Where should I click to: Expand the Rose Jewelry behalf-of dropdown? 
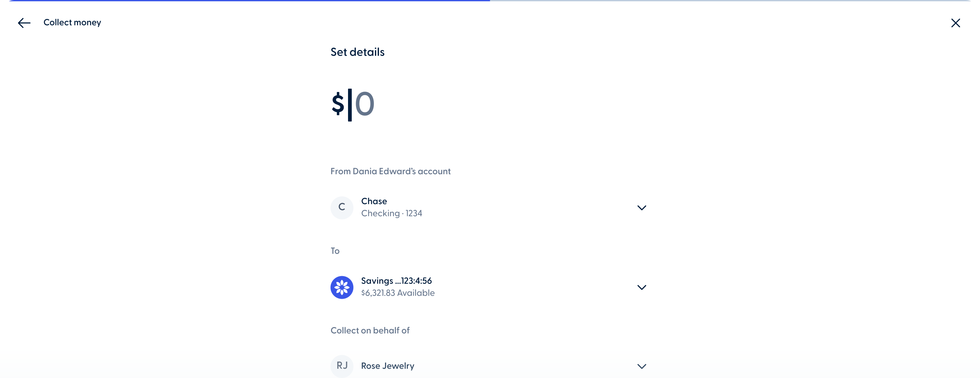click(x=642, y=366)
